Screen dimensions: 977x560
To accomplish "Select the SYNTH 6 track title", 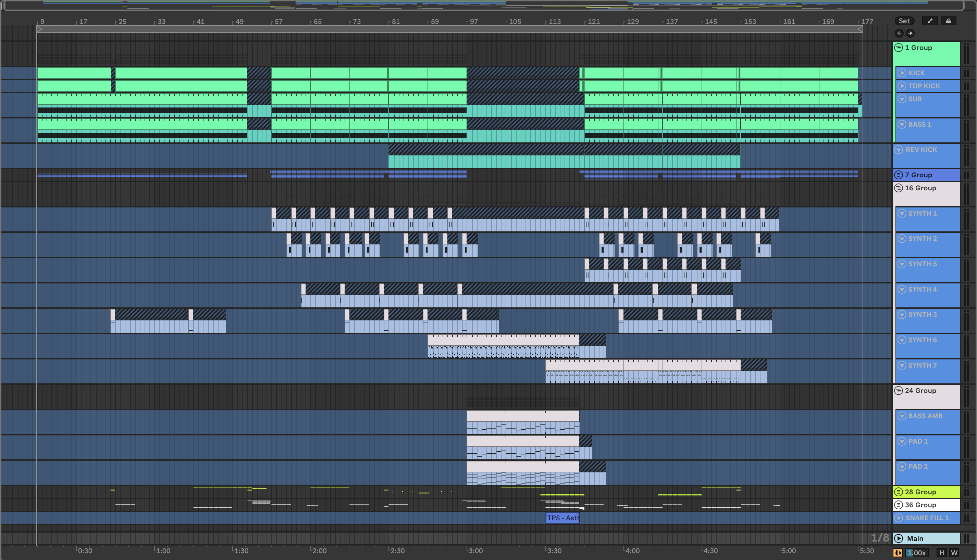I will [922, 340].
